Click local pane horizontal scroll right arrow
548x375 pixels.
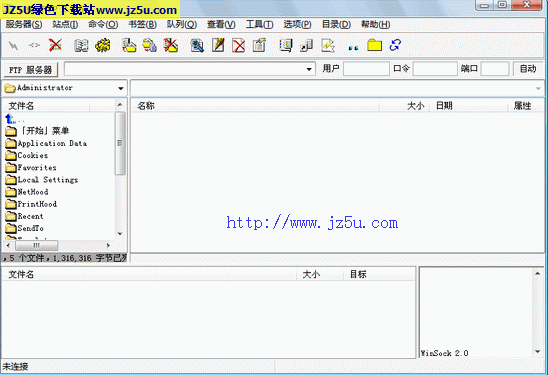tap(108, 245)
